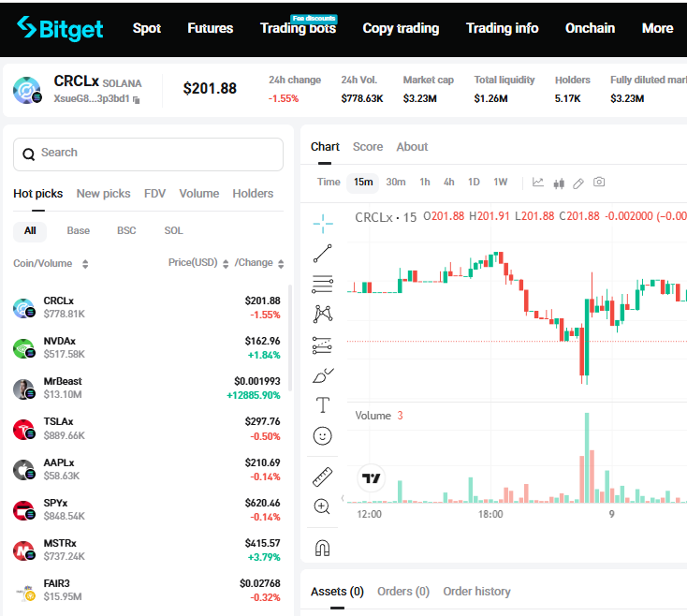Viewport: 687px width, 616px height.
Task: Filter coins by Base chain
Action: point(79,231)
